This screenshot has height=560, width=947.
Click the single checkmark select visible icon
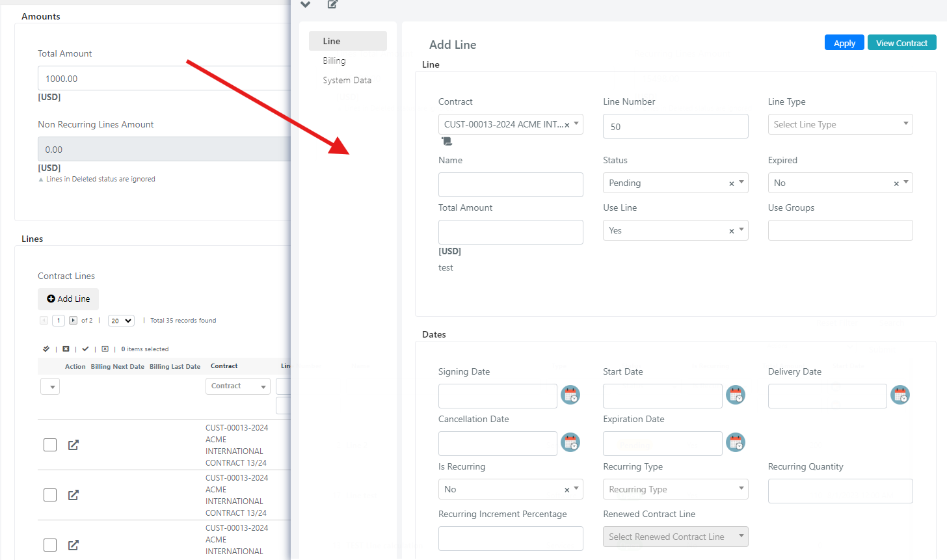pos(85,349)
